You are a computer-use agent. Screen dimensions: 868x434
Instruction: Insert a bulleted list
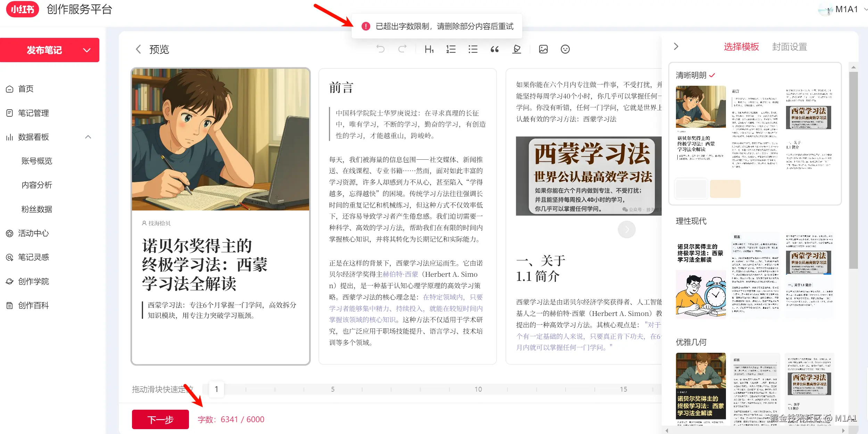click(473, 49)
